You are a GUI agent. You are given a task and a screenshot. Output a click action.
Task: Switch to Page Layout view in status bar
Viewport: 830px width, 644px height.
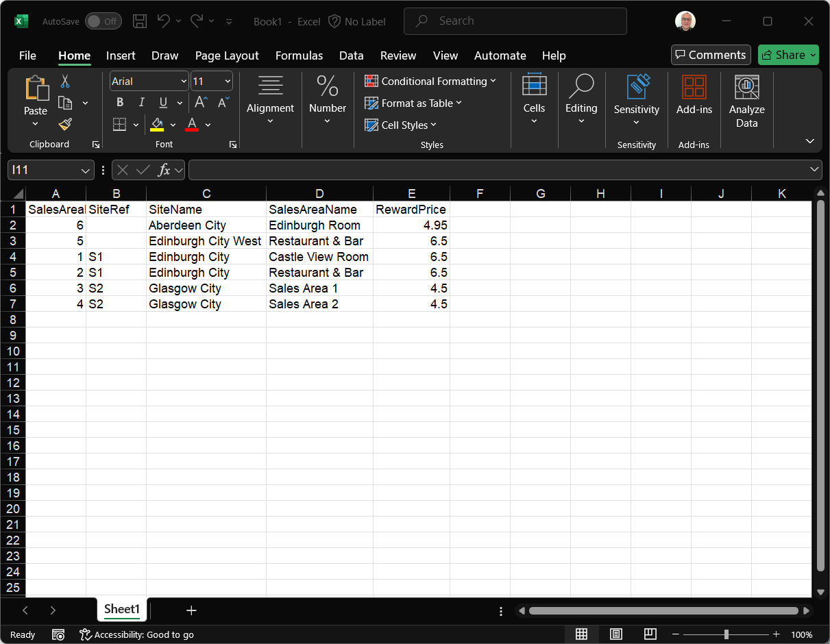point(615,634)
